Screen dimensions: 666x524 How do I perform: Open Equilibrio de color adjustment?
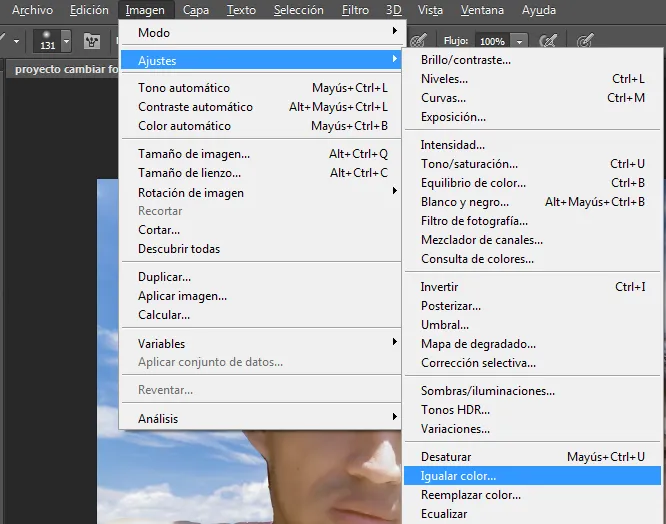(533, 183)
